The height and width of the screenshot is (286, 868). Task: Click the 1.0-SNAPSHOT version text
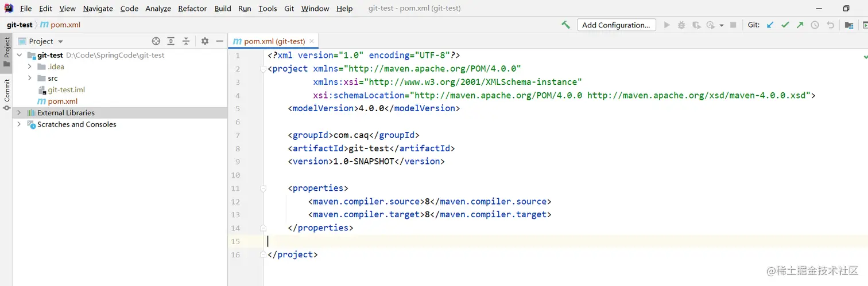pos(364,162)
